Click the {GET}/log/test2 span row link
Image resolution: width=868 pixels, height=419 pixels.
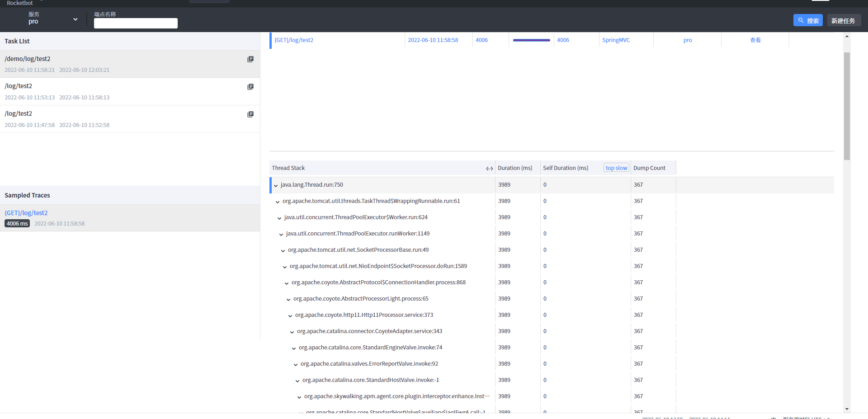pyautogui.click(x=294, y=40)
